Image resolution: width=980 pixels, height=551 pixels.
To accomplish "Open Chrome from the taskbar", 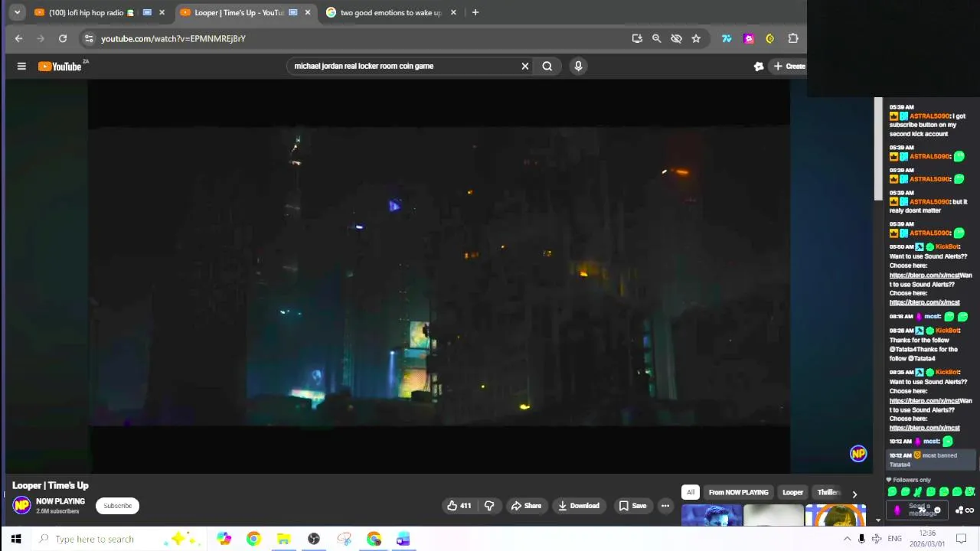I will 253,539.
